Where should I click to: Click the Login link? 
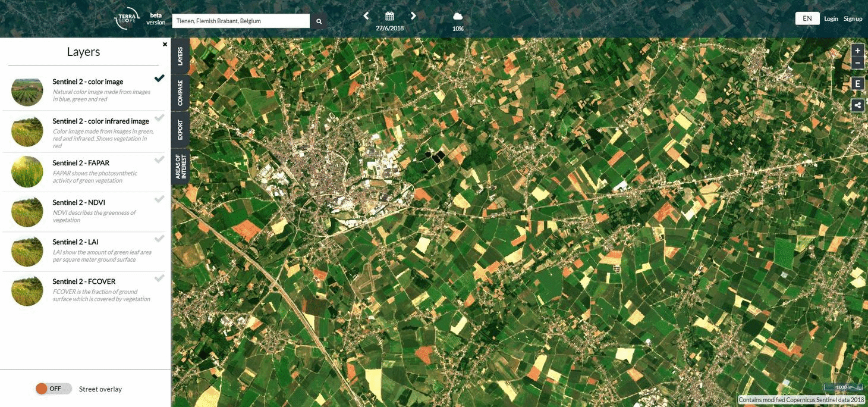coord(831,18)
